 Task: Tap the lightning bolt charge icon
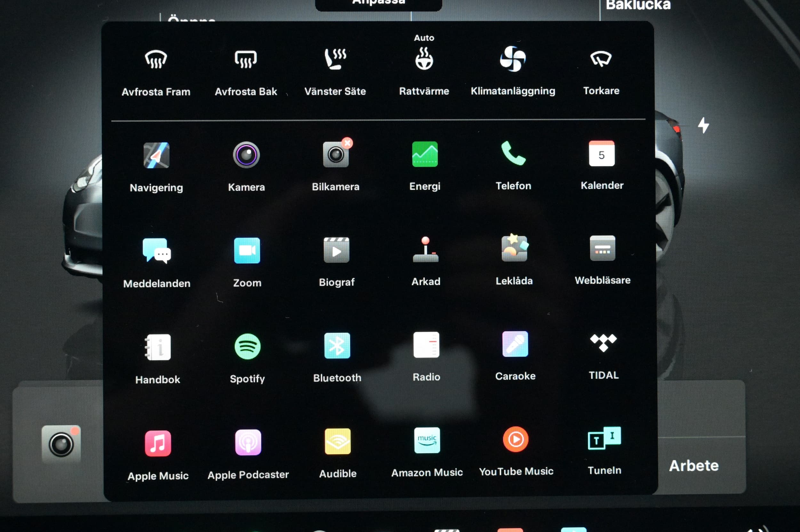click(x=703, y=125)
